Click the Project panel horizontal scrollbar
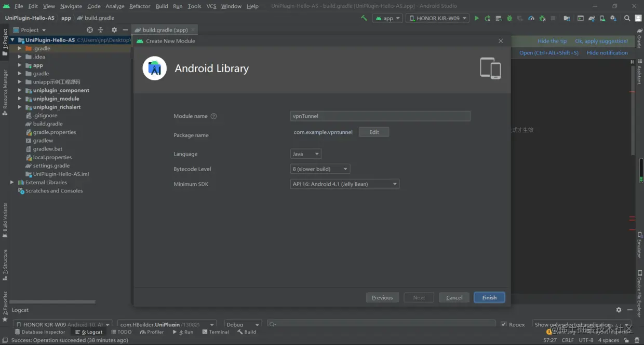This screenshot has width=644, height=345. pos(52,302)
